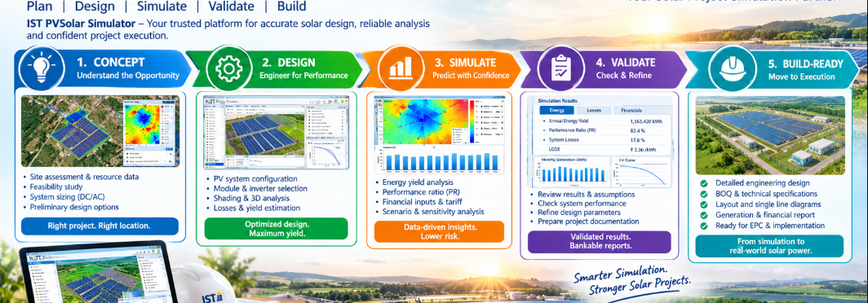The image size is (868, 303).
Task: Click the checkmark beside Ready for EPC & implementation
Action: pos(703,226)
